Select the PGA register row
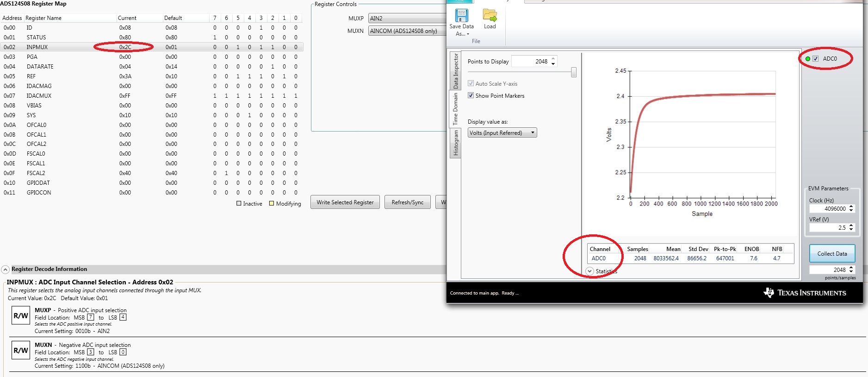This screenshot has height=377, width=868. pyautogui.click(x=152, y=57)
